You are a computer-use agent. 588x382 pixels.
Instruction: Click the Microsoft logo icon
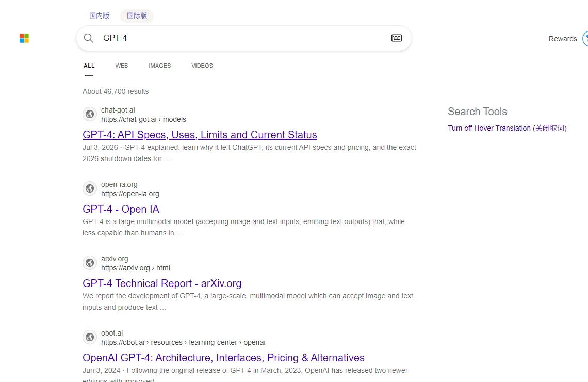(24, 38)
